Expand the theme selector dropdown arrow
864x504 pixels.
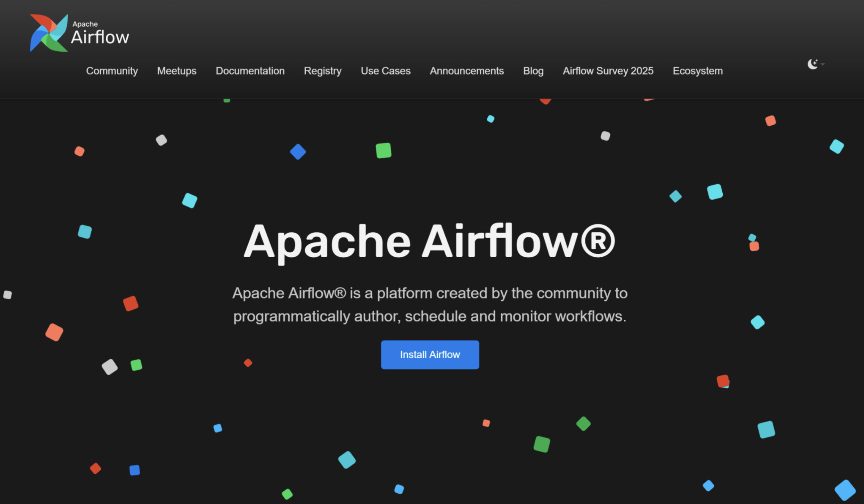click(823, 64)
